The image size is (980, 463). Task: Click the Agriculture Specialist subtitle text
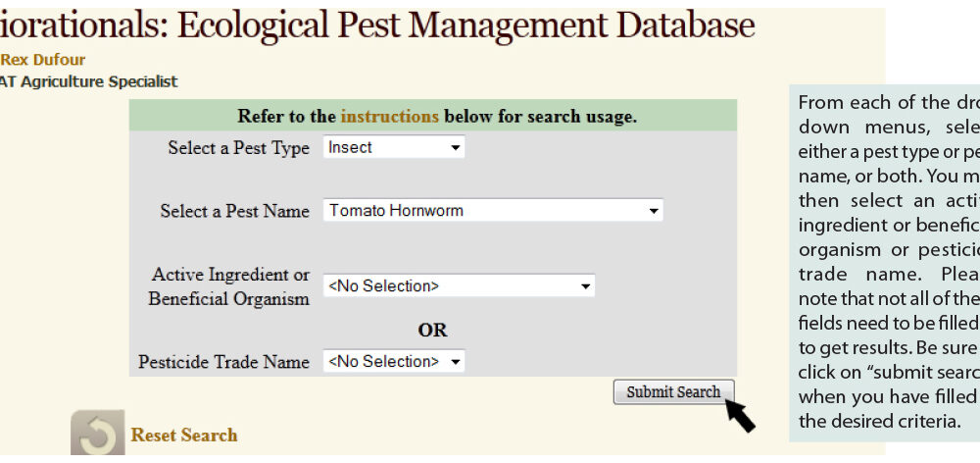(88, 82)
